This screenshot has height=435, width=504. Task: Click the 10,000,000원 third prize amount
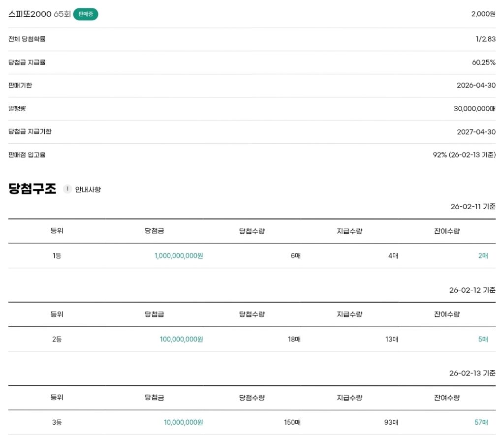point(183,422)
